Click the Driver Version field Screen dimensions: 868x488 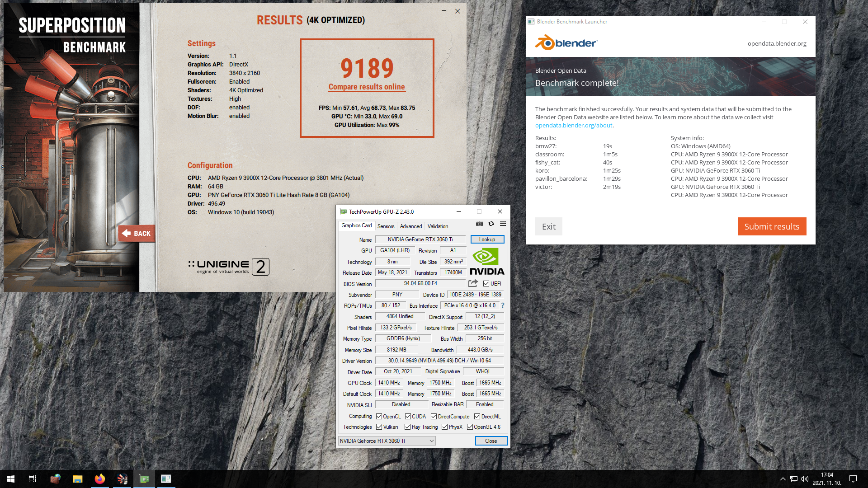pyautogui.click(x=439, y=361)
